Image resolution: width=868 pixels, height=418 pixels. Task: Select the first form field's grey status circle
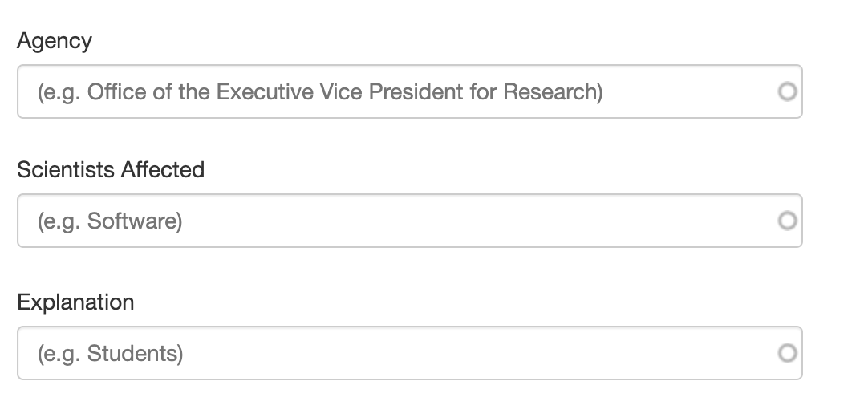[788, 92]
